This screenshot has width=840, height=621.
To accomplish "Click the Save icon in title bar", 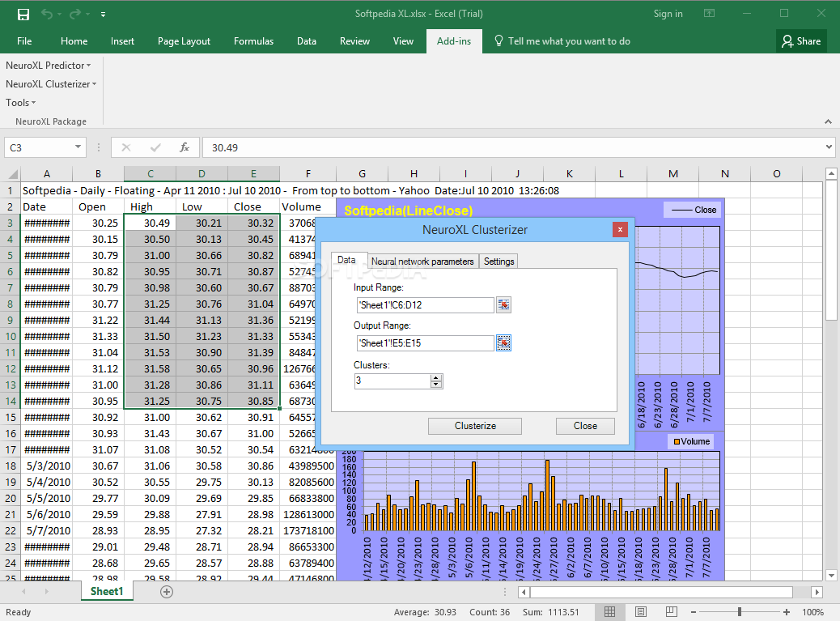I will [23, 15].
